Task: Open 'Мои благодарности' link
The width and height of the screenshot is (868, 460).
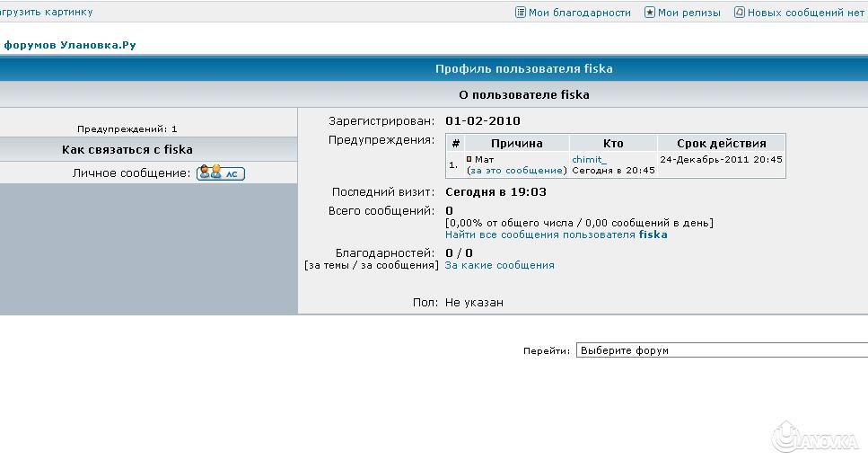Action: (x=580, y=13)
